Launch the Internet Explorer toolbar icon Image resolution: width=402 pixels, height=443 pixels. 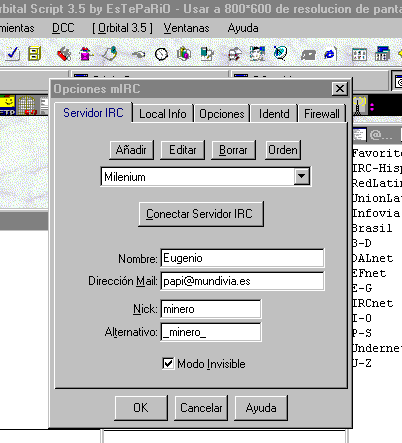pos(329,54)
